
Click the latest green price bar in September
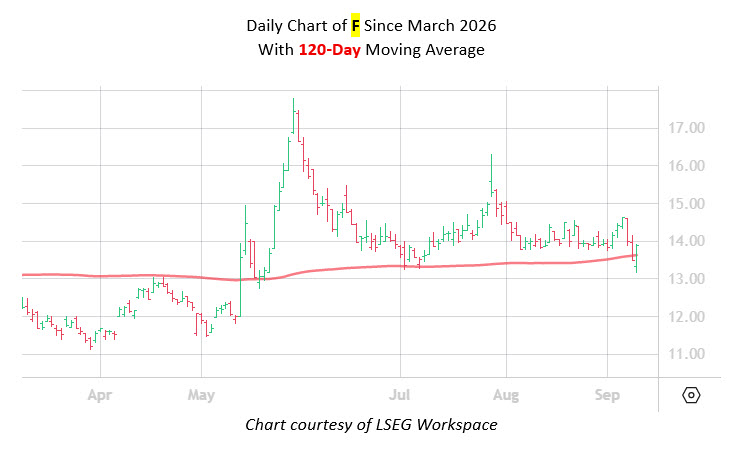click(x=636, y=259)
